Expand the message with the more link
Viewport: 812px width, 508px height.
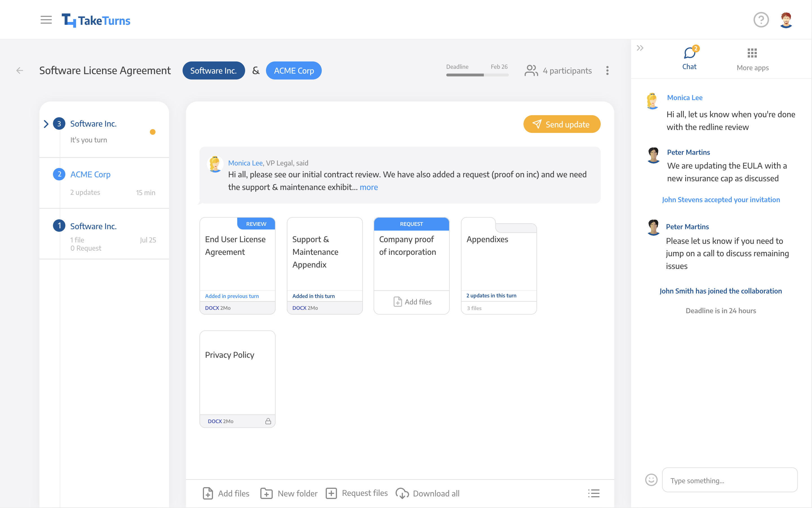pyautogui.click(x=369, y=187)
